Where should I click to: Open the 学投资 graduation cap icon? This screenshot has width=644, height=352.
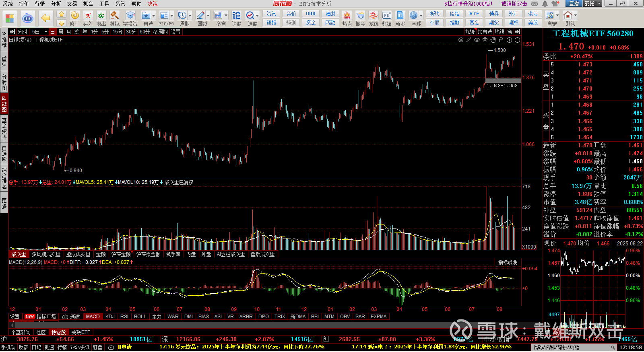(130, 19)
